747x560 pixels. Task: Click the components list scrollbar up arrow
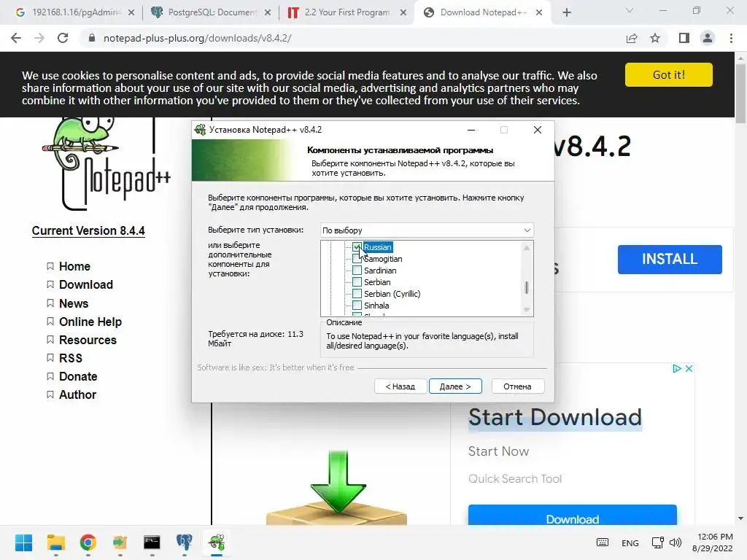(527, 248)
